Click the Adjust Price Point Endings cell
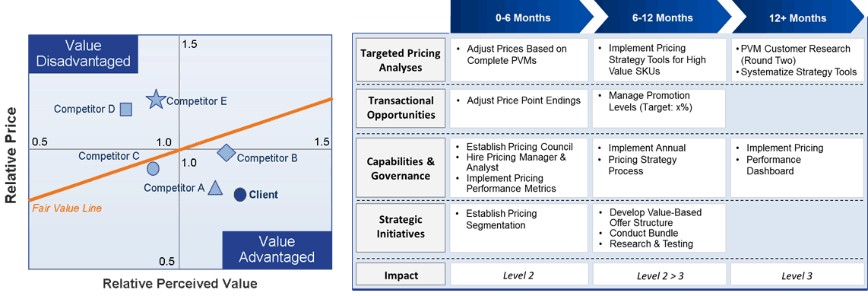The image size is (868, 296). 519,108
